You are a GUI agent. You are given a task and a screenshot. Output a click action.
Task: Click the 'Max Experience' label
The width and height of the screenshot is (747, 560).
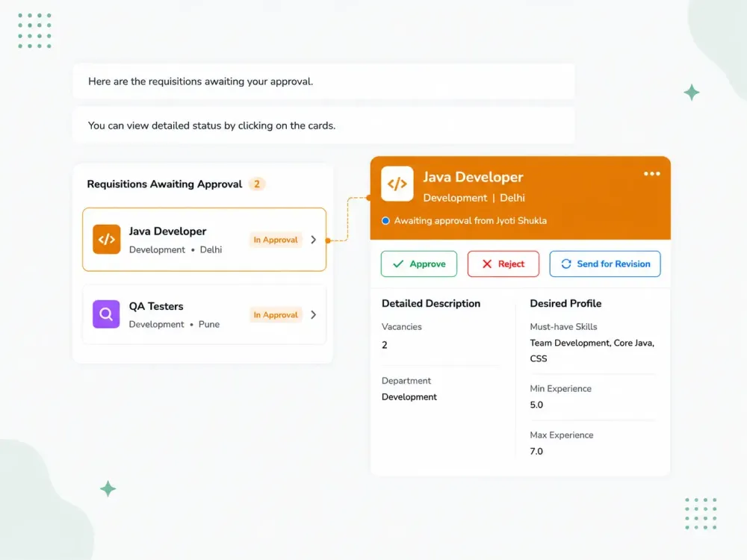click(x=562, y=435)
